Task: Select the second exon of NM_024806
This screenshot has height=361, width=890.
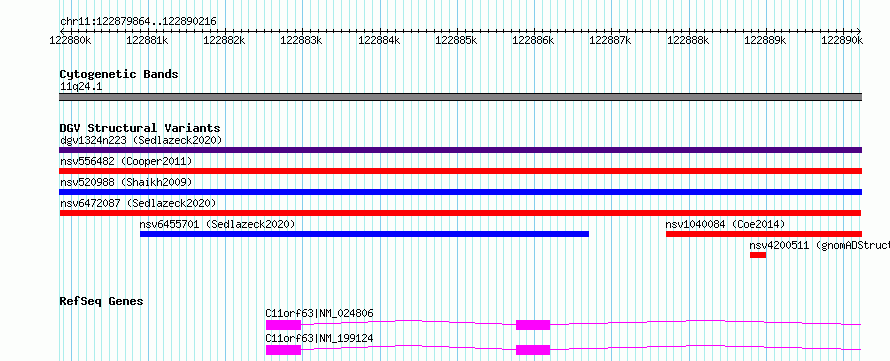Action: (533, 325)
